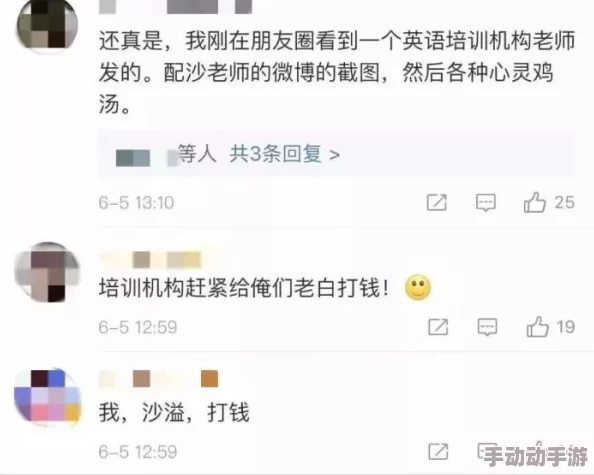This screenshot has width=594, height=475.
Task: Open the username above 我，沙溢，打钱
Action: pyautogui.click(x=158, y=379)
